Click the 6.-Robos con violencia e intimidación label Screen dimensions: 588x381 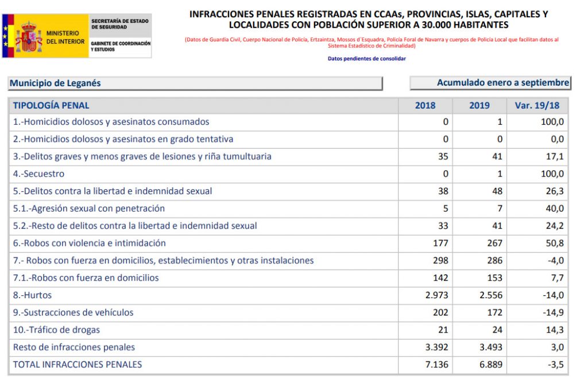[x=89, y=243]
